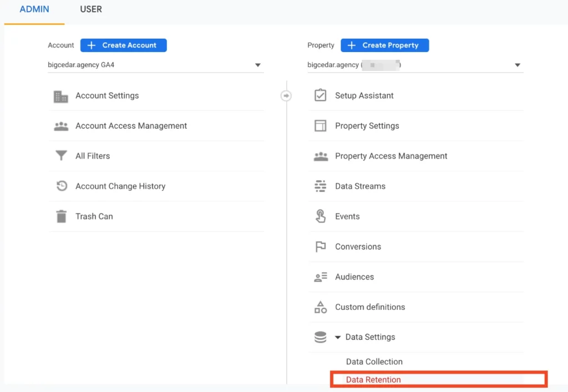Click the Conversions flag icon
This screenshot has width=568, height=392.
[x=320, y=247]
